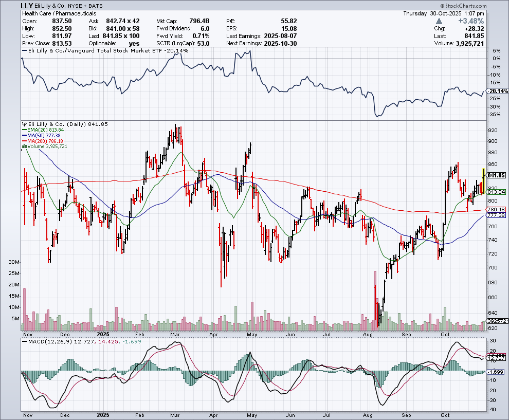Image resolution: width=509 pixels, height=420 pixels.
Task: Click the gray up-triangle change indicator
Action: [439, 21]
